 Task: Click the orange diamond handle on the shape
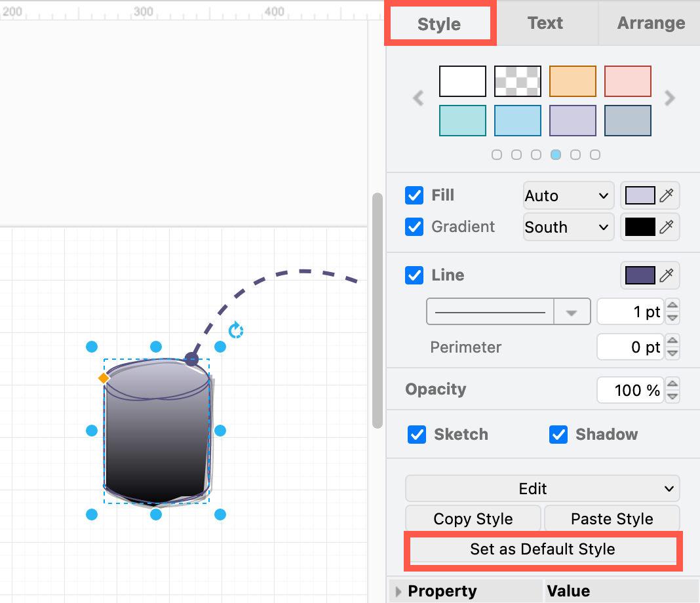[104, 378]
